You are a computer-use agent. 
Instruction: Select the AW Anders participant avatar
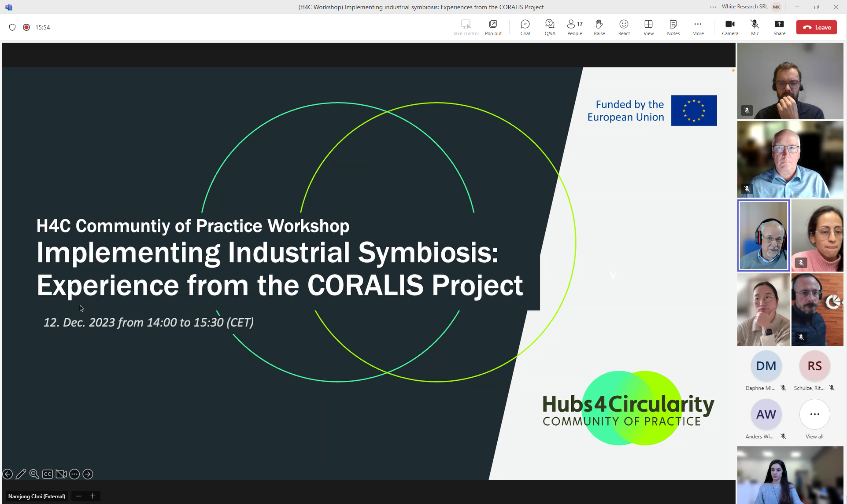(766, 414)
